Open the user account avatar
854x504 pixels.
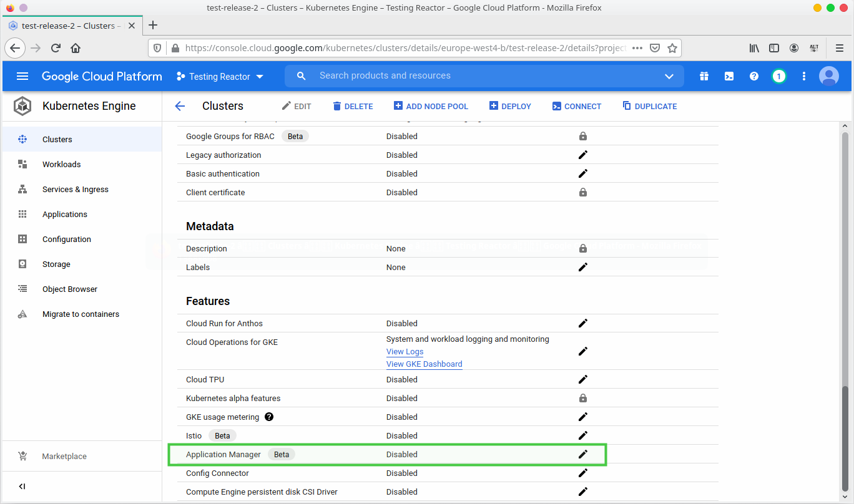click(829, 76)
